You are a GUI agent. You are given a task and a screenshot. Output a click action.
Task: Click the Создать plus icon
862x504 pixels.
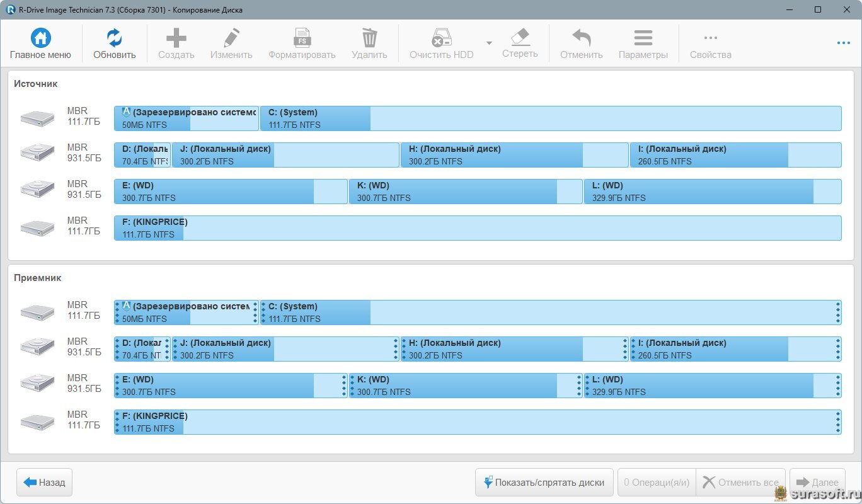[176, 38]
